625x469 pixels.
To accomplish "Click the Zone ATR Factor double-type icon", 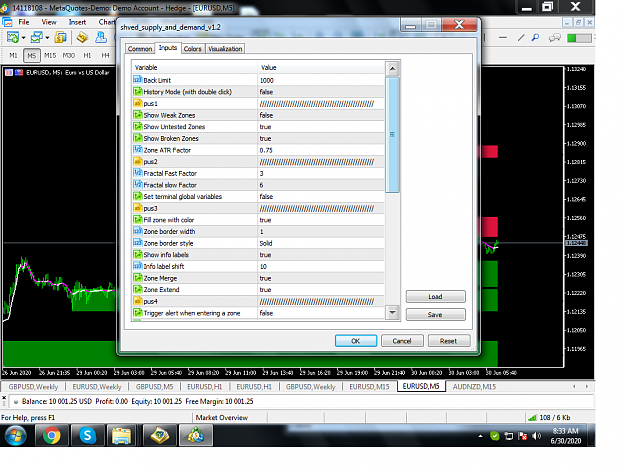I will [138, 150].
